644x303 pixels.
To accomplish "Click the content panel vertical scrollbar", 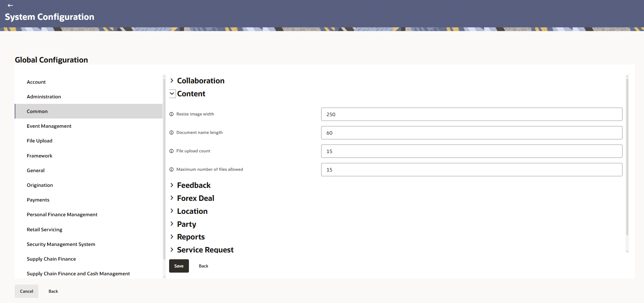I will click(x=627, y=157).
